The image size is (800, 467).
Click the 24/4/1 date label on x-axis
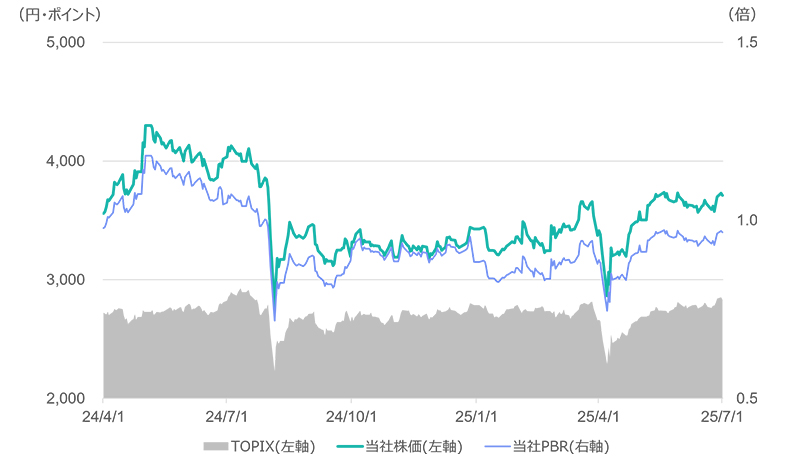pos(103,414)
